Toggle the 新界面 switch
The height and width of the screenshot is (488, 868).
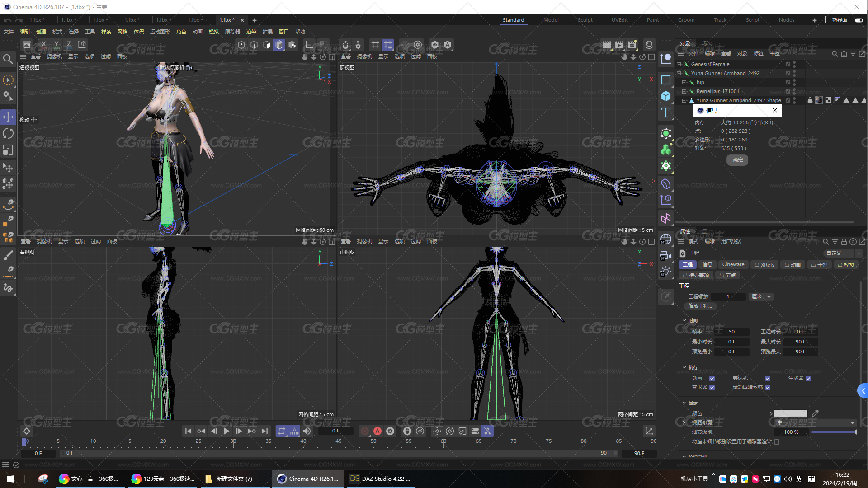click(859, 20)
